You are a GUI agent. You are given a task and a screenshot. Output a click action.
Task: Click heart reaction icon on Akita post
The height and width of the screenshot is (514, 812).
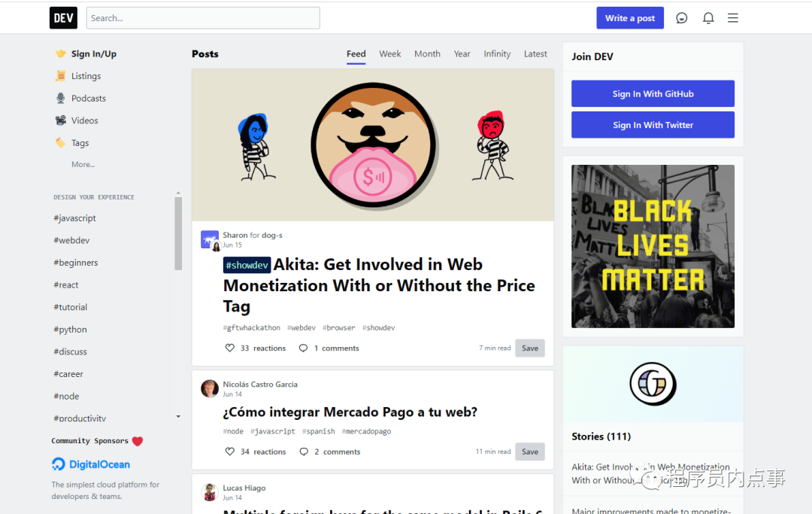click(x=230, y=348)
